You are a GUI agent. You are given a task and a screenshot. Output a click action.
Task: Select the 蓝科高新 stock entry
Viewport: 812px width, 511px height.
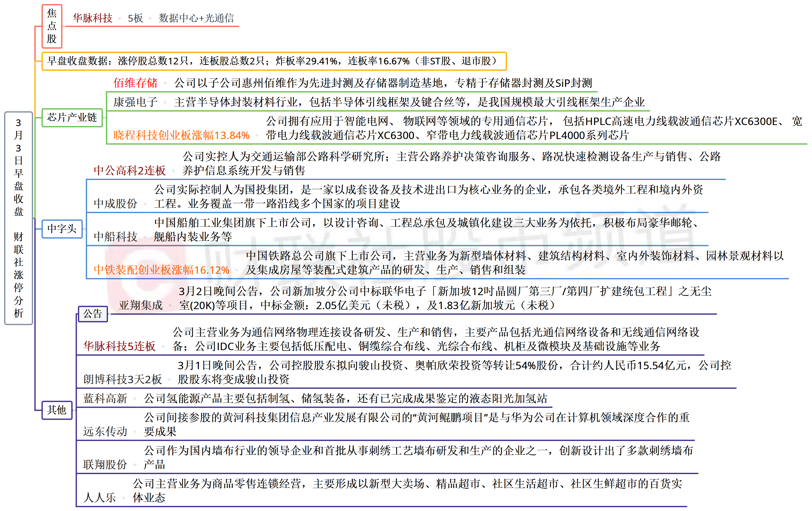[105, 398]
